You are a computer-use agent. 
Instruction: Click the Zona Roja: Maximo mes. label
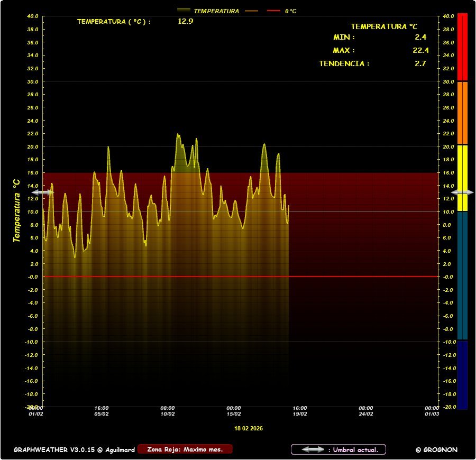[x=185, y=449]
